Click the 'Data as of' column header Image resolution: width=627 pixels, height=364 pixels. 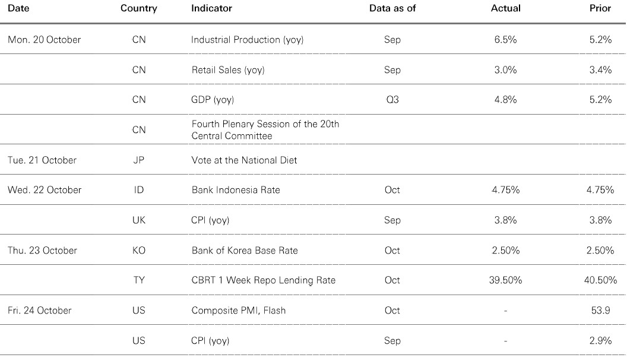point(392,8)
